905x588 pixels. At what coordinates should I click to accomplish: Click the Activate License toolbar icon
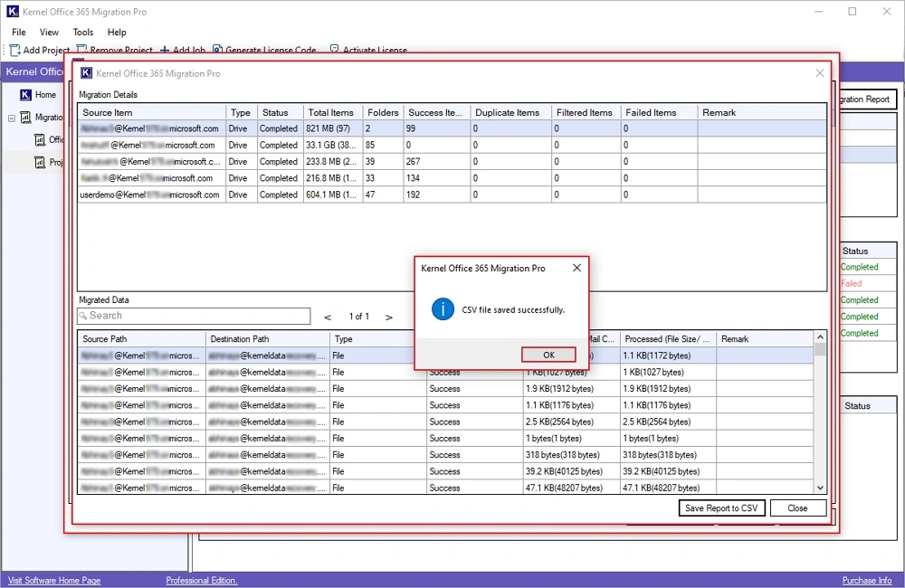pos(335,50)
